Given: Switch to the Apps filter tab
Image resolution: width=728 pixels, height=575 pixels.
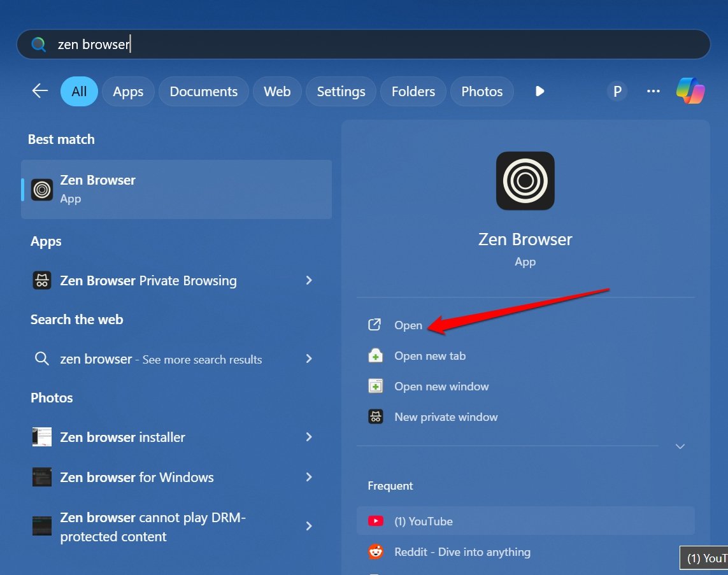Looking at the screenshot, I should pyautogui.click(x=128, y=92).
